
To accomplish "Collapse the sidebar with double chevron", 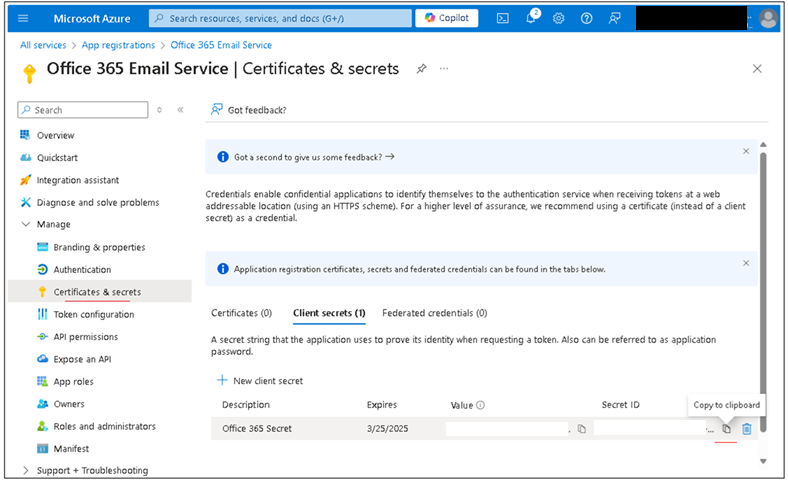I will [180, 110].
